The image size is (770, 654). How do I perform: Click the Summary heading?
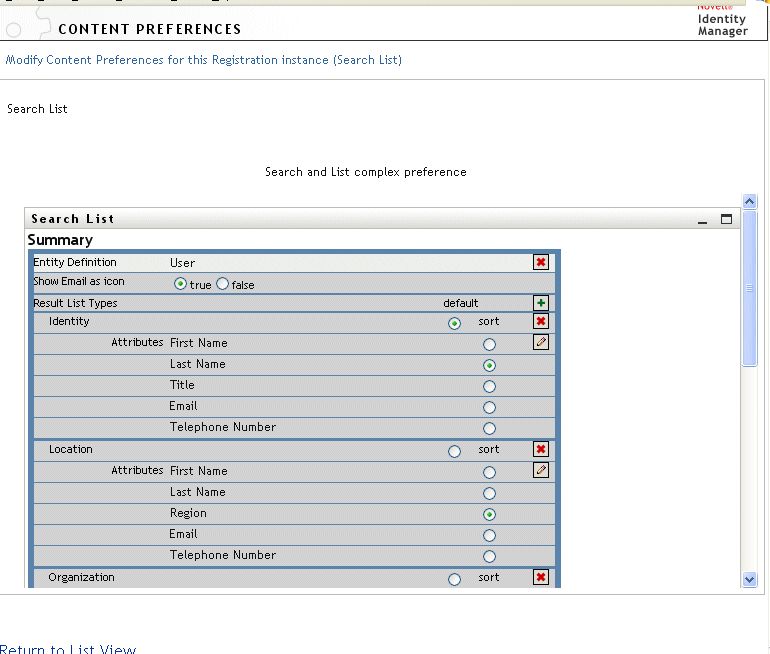click(x=60, y=240)
